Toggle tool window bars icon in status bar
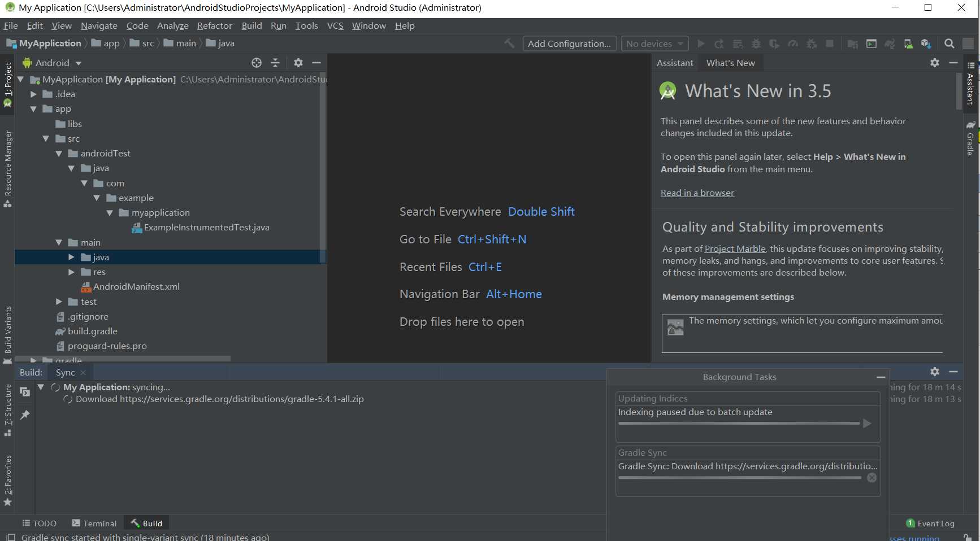 (10, 537)
